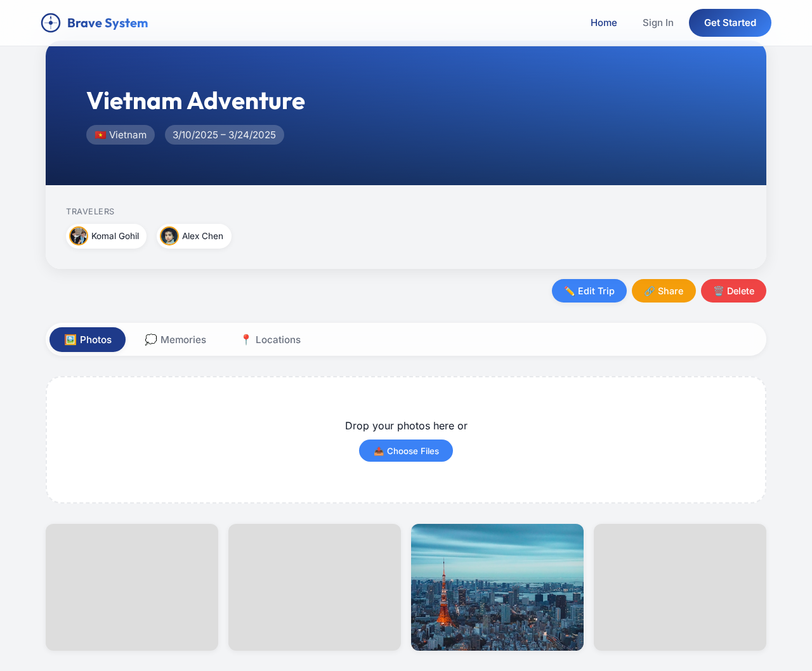Click the Vietnam Adventure trip title
The width and height of the screenshot is (812, 671).
point(196,101)
